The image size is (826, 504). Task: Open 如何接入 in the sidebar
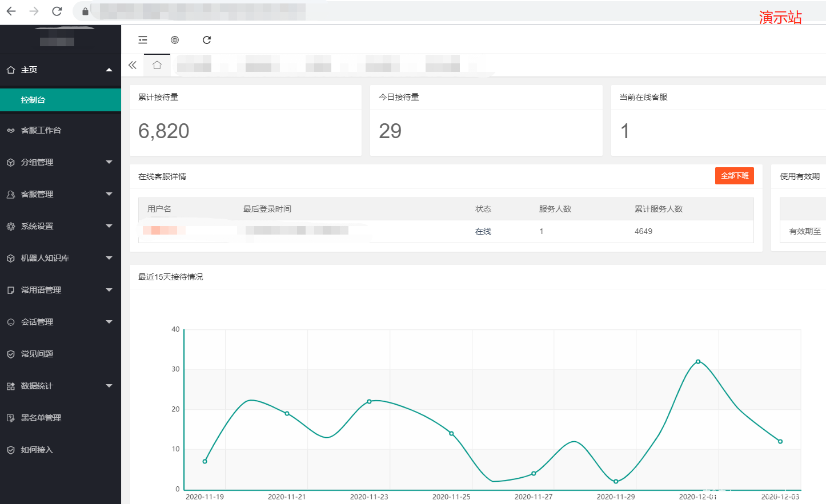tap(37, 450)
